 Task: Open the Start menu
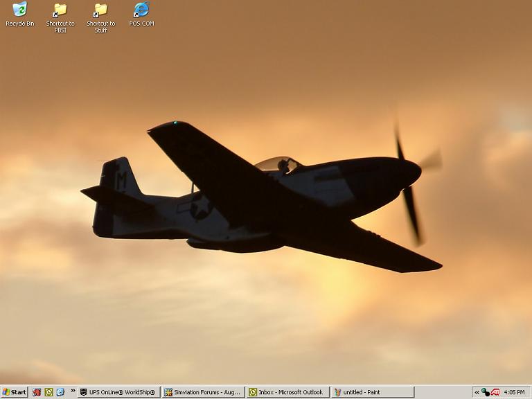[15, 392]
